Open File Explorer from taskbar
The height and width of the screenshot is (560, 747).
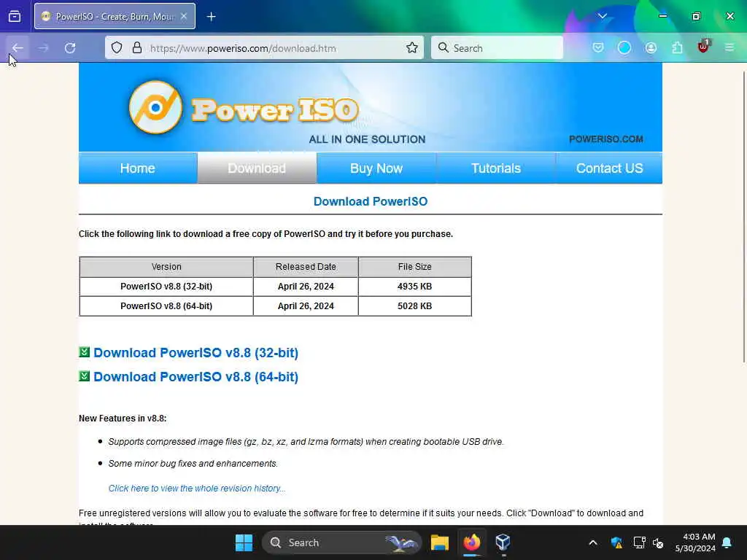coord(440,542)
